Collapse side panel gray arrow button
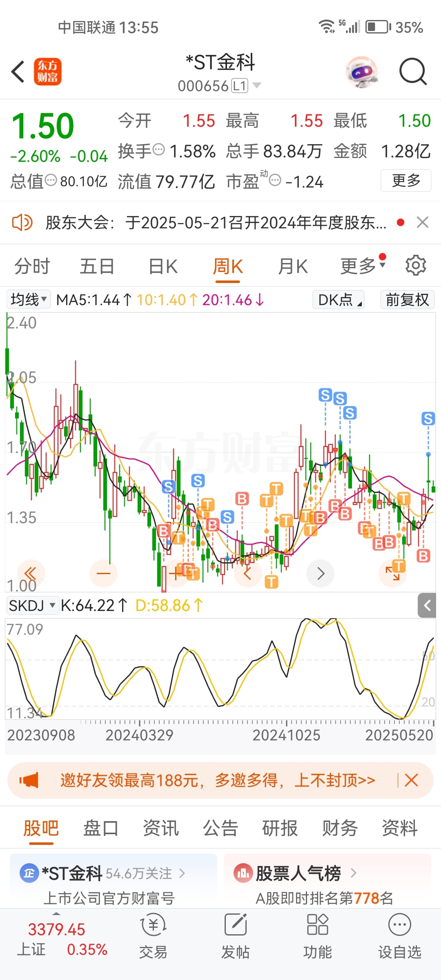Screen dimensions: 441x980 (427, 605)
